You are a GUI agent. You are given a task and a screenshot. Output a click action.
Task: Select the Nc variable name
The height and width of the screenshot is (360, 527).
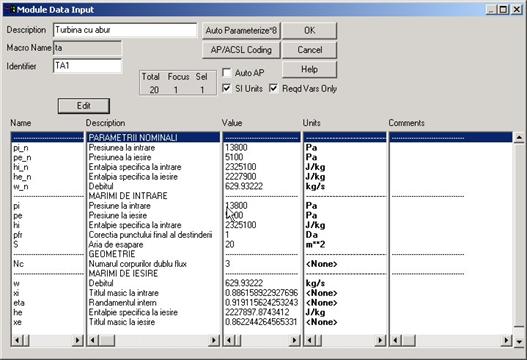click(18, 264)
